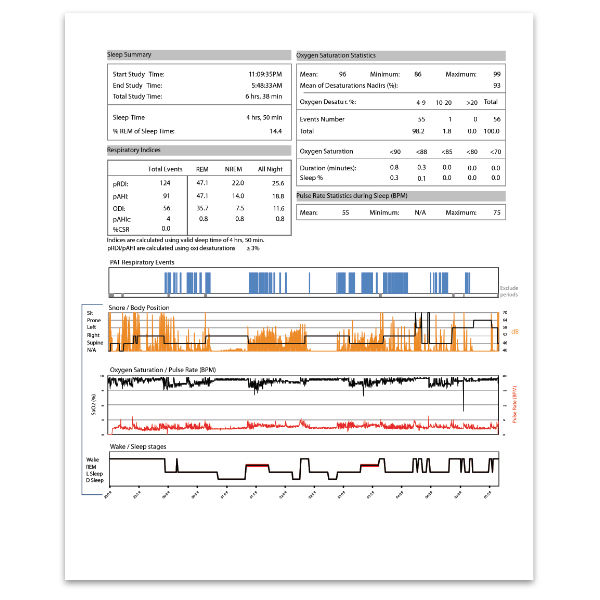
Task: Click the Wake stage axis label
Action: tap(92, 460)
